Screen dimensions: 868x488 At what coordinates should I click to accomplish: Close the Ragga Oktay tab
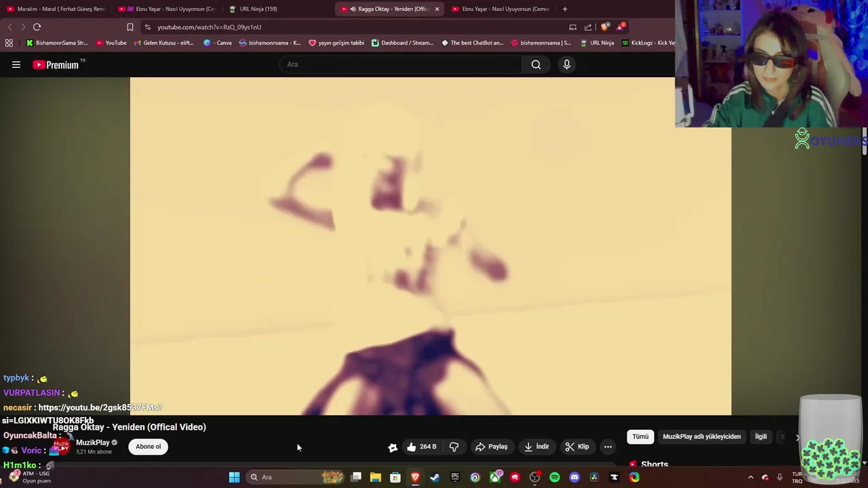(x=437, y=9)
